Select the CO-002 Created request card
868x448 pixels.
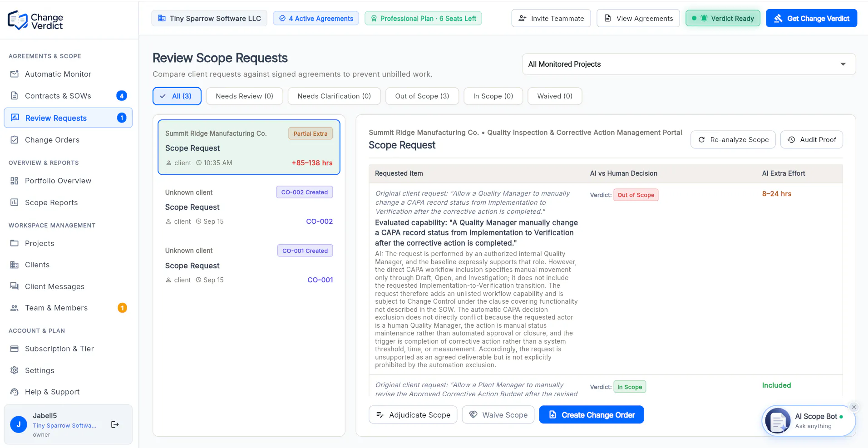click(249, 207)
